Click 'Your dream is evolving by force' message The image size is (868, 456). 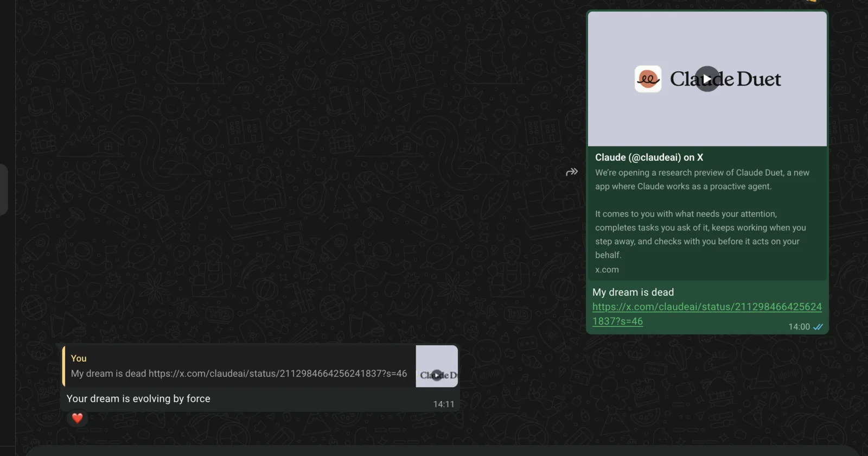pos(138,398)
